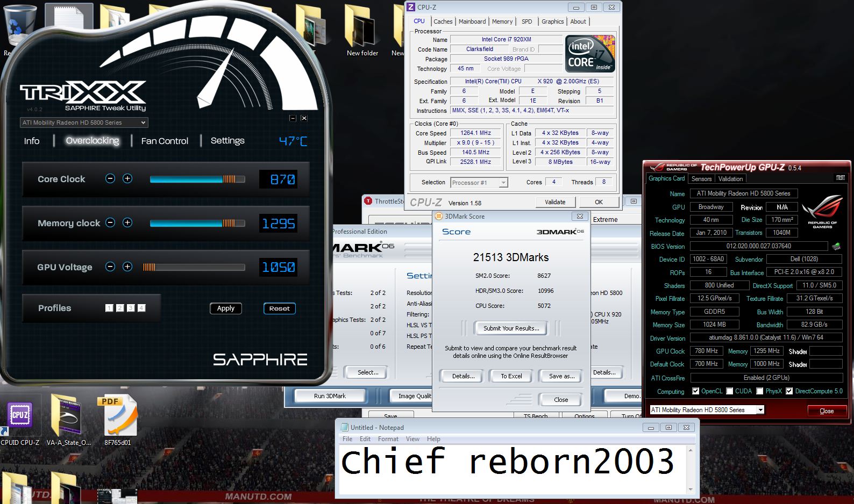Switch to the CPU-Z Mainboard tab

[x=472, y=21]
